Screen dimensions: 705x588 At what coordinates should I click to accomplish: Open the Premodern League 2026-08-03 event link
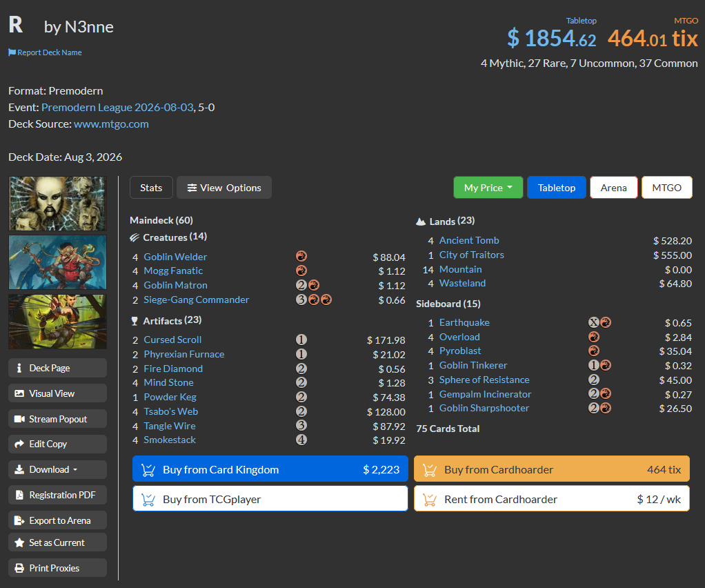pyautogui.click(x=117, y=108)
